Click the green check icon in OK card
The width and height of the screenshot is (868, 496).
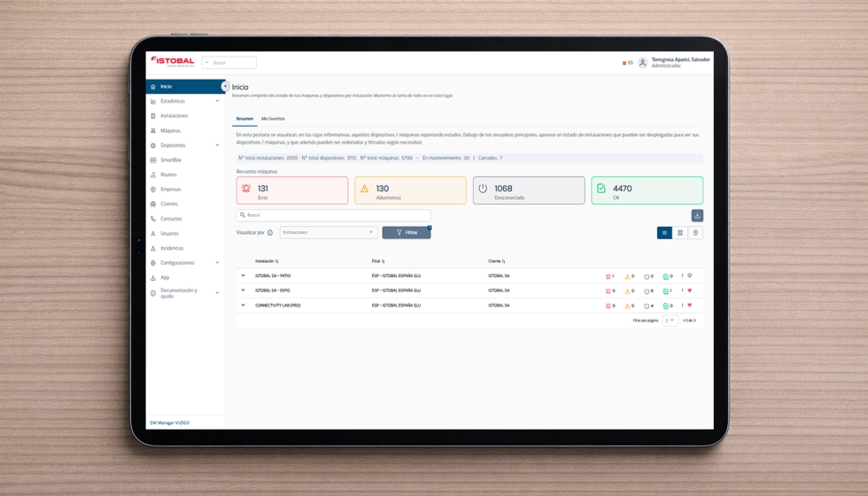point(601,188)
